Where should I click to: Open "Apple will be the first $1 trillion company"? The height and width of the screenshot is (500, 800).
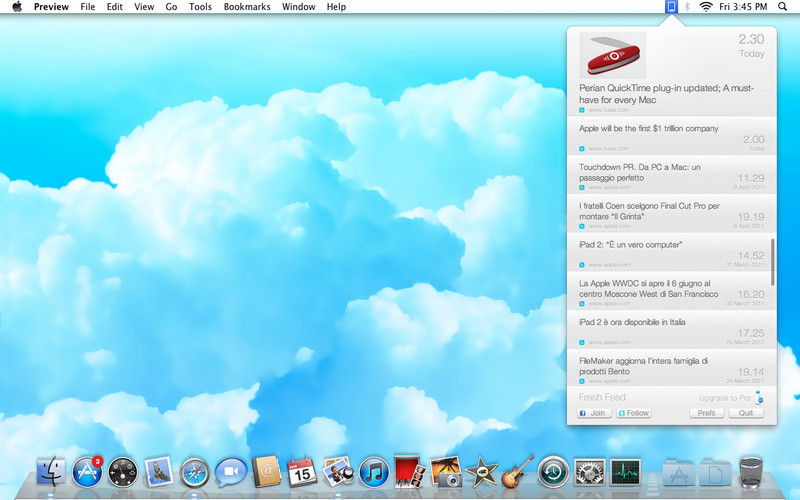(x=671, y=136)
